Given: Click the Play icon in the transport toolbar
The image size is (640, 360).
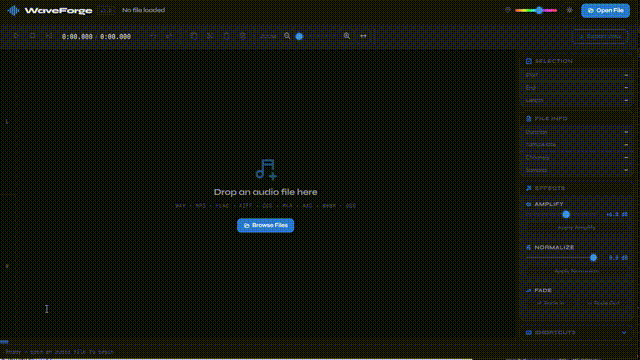Looking at the screenshot, I should (x=16, y=36).
